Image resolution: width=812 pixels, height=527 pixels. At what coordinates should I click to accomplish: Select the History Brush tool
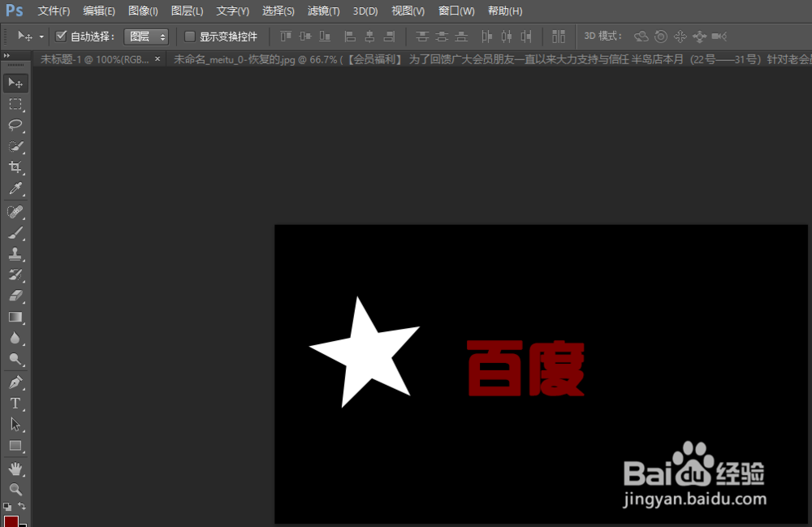[15, 275]
